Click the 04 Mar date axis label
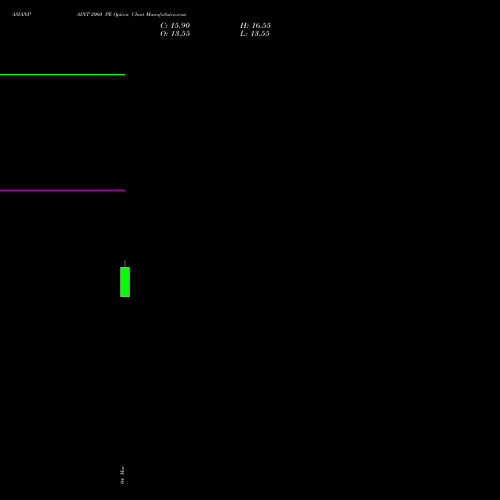This screenshot has width=500, height=500. 122,475
